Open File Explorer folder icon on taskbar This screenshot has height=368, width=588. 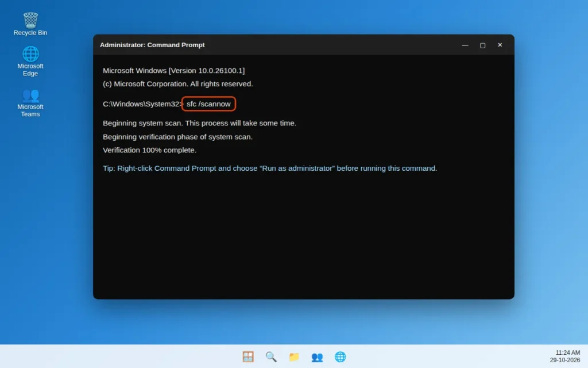click(294, 356)
